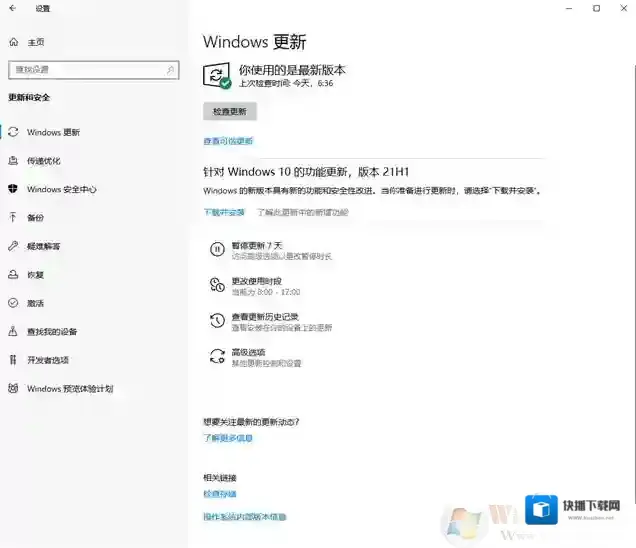Open the 疑难解答 wrench icon
The height and width of the screenshot is (548, 636).
(14, 246)
